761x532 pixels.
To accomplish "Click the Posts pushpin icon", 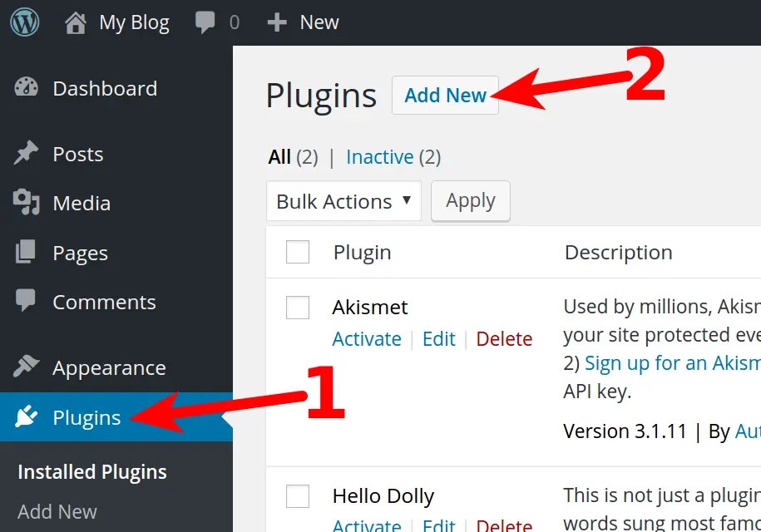I will click(x=27, y=153).
